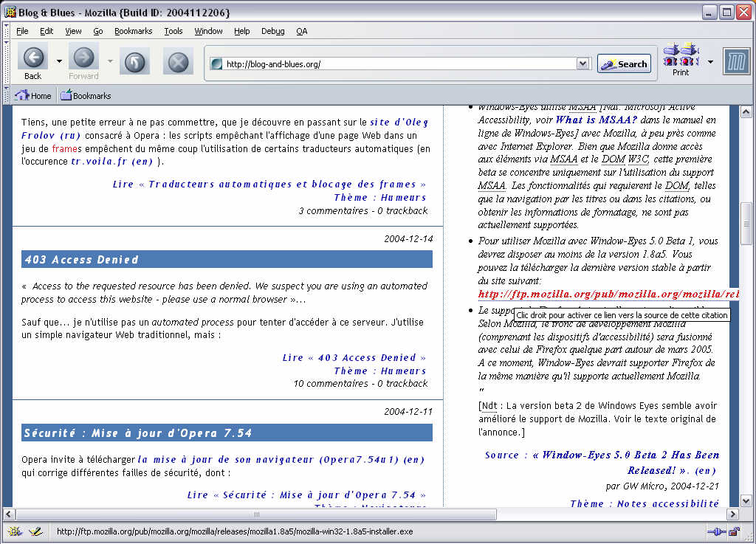Open the Edit menu
Viewport: 756px width, 544px height.
pos(47,31)
